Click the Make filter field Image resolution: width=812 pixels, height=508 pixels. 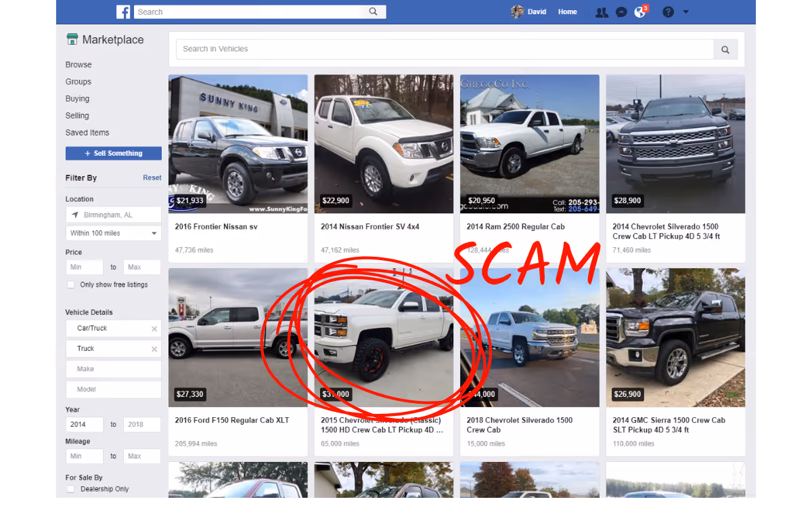click(114, 369)
